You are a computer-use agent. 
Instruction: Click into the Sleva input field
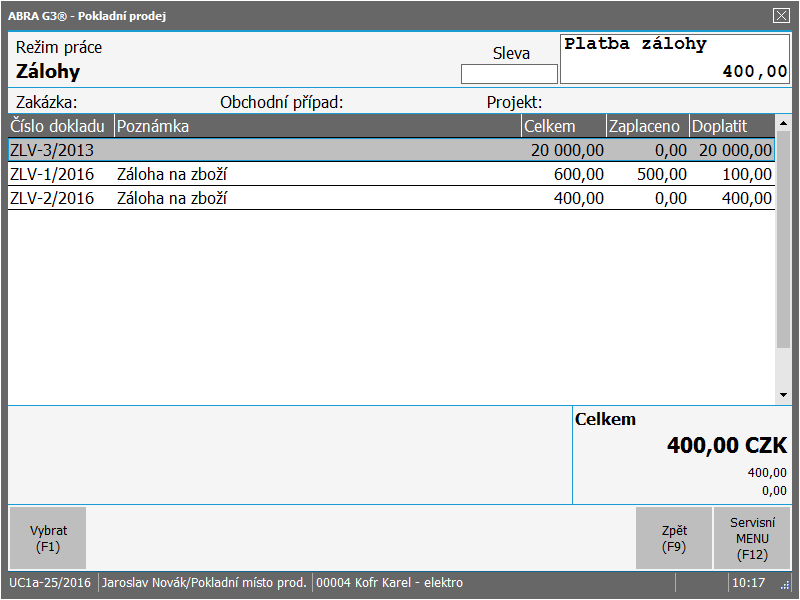[x=509, y=74]
